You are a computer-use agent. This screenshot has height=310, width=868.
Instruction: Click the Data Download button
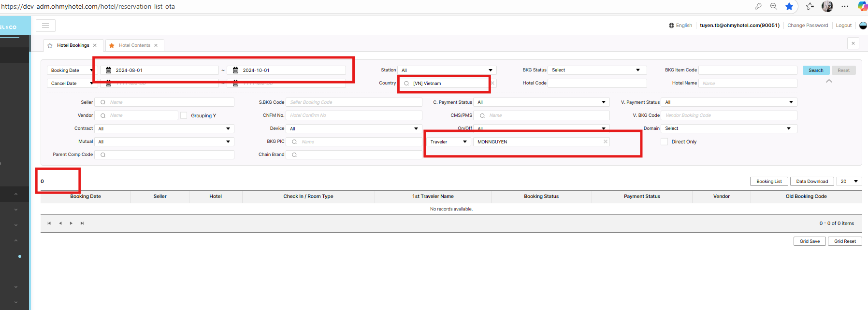[812, 182]
